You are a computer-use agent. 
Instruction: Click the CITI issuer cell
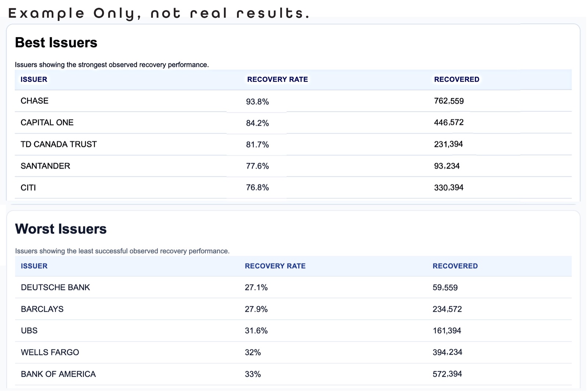click(28, 187)
